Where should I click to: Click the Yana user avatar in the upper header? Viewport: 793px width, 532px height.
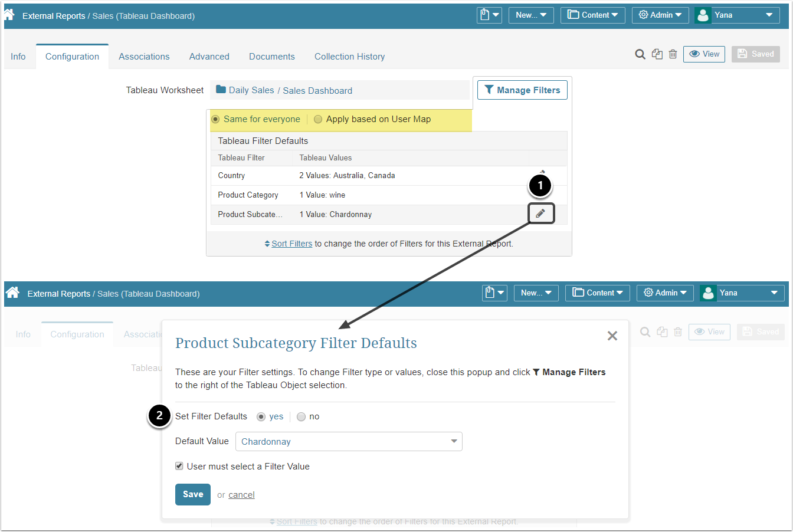[703, 15]
